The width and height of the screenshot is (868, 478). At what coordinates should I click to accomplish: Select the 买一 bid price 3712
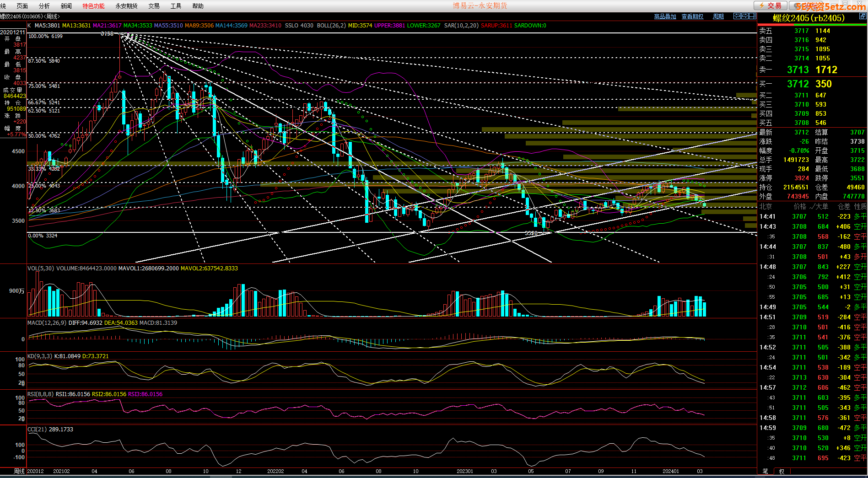798,84
